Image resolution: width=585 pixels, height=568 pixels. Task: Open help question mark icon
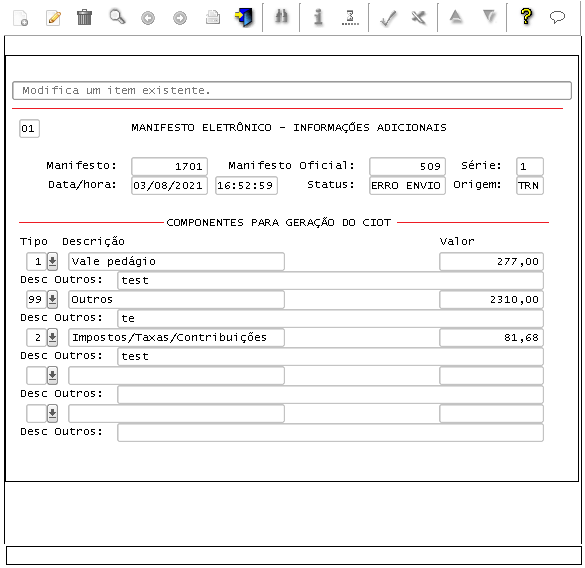pyautogui.click(x=526, y=17)
